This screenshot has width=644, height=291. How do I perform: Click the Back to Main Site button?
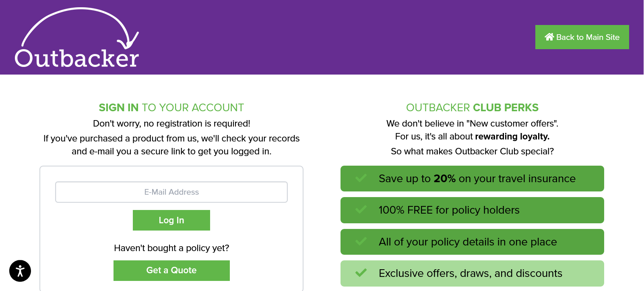(582, 37)
